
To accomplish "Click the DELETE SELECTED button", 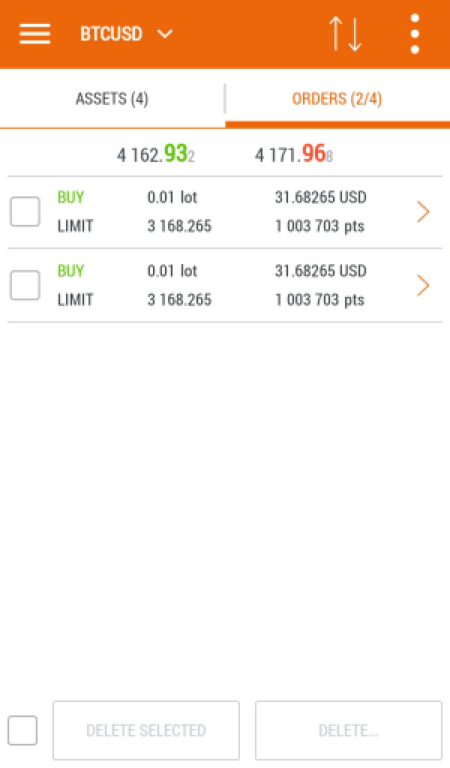I will tap(146, 730).
